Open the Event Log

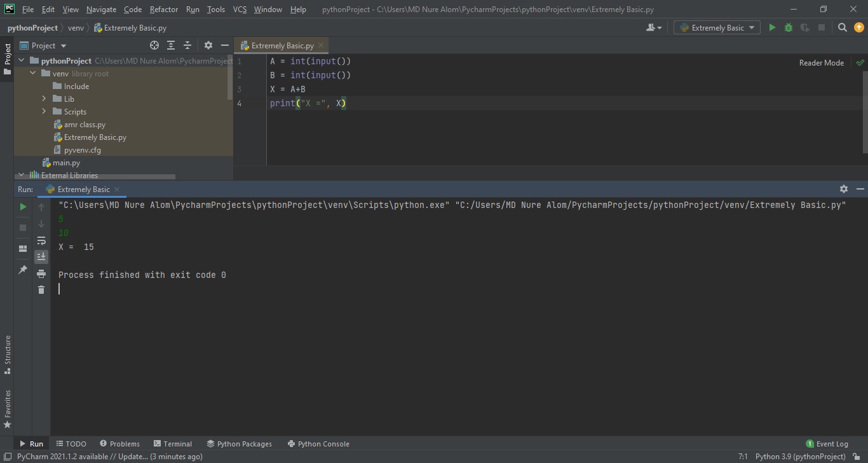[827, 443]
